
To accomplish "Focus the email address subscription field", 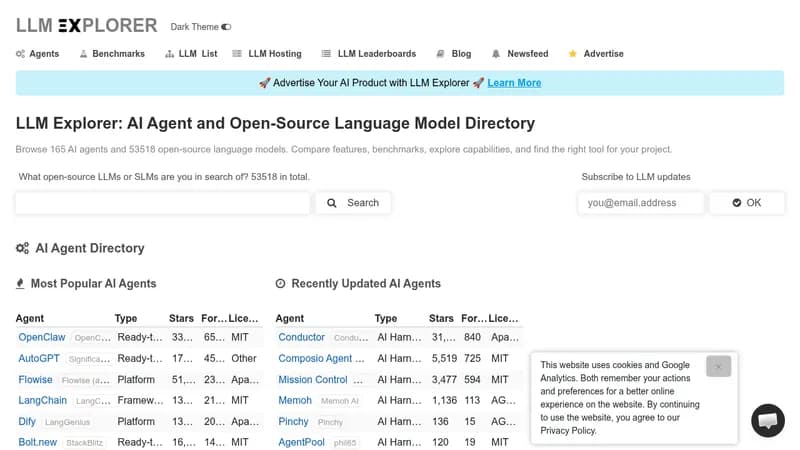I will pos(641,203).
